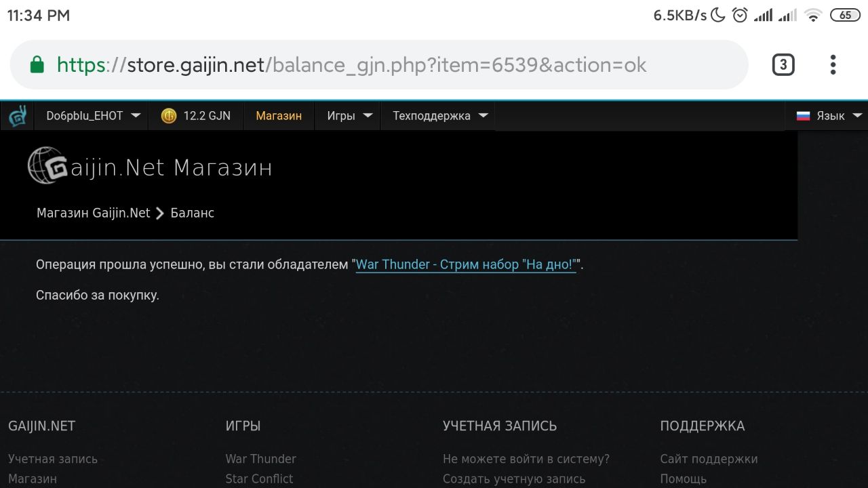Open Не можете войти в систему link
The width and height of the screenshot is (868, 488).
tap(526, 459)
